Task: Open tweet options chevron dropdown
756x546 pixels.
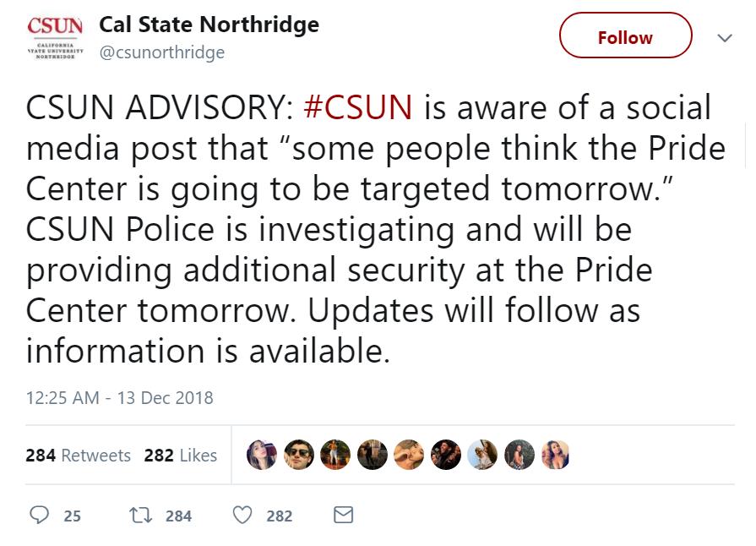Action: (x=725, y=38)
